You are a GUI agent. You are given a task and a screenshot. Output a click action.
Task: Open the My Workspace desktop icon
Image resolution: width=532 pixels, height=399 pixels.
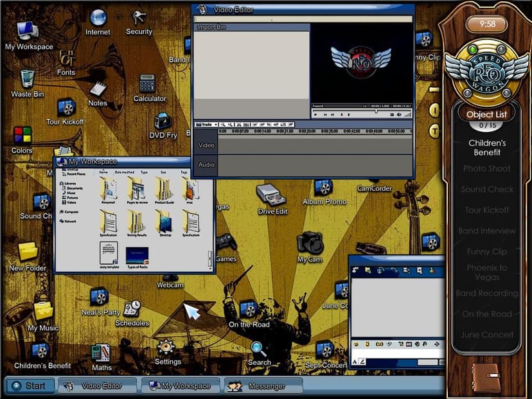28,31
